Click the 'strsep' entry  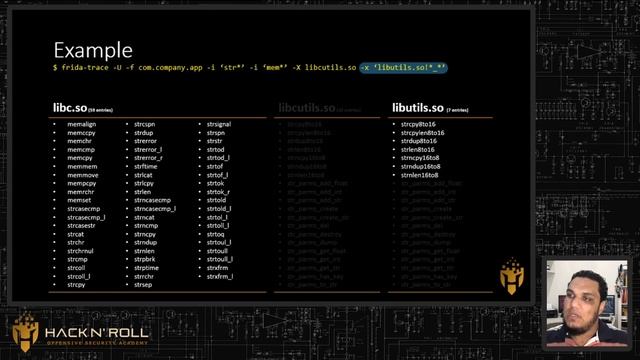(143, 285)
